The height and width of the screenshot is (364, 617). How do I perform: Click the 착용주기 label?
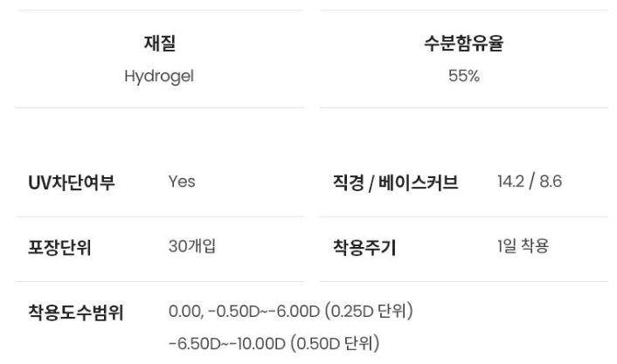click(364, 247)
